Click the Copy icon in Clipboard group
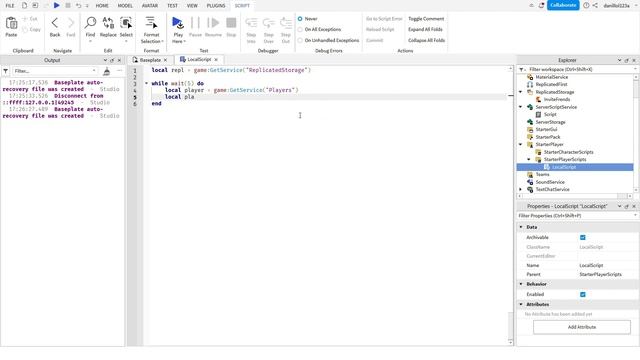 pos(25,29)
